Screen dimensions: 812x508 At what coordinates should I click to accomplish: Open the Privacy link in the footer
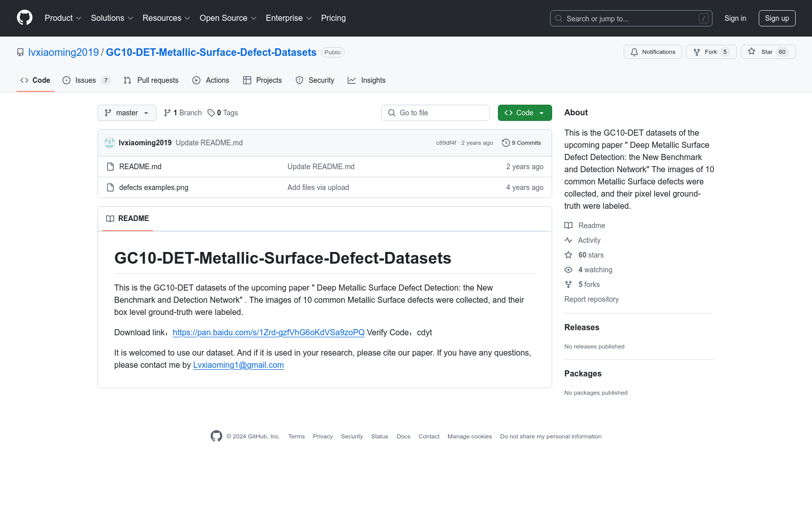coord(323,436)
